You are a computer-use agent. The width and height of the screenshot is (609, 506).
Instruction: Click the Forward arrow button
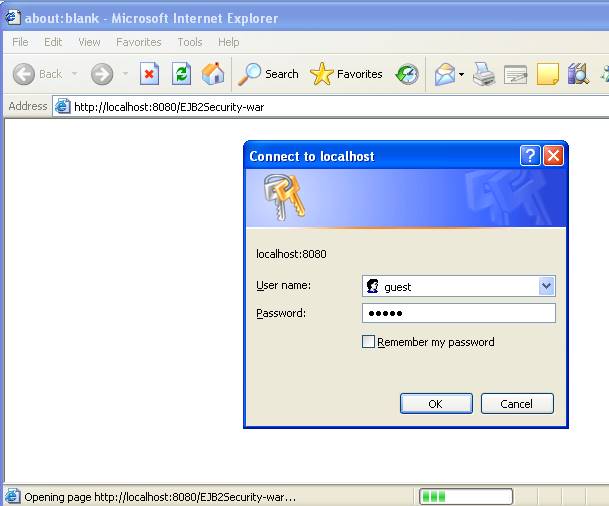(x=102, y=74)
